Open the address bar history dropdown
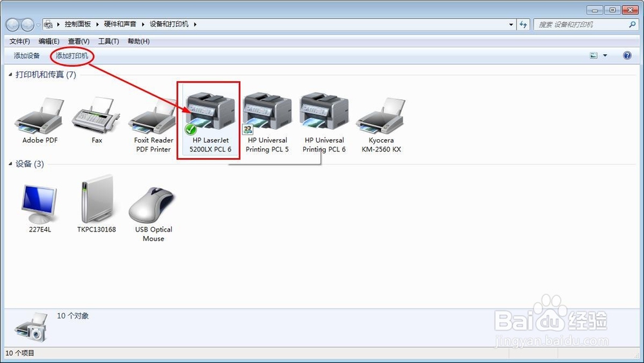Image resolution: width=644 pixels, height=363 pixels. pos(511,25)
